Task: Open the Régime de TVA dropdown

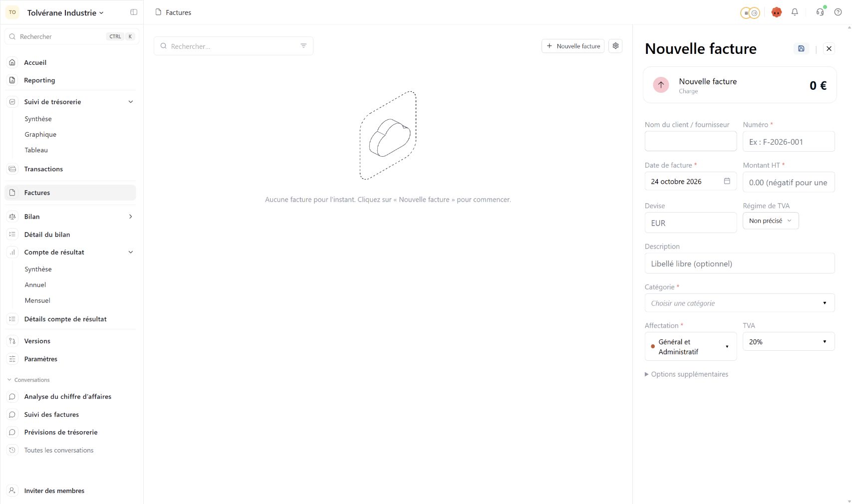Action: pyautogui.click(x=771, y=221)
